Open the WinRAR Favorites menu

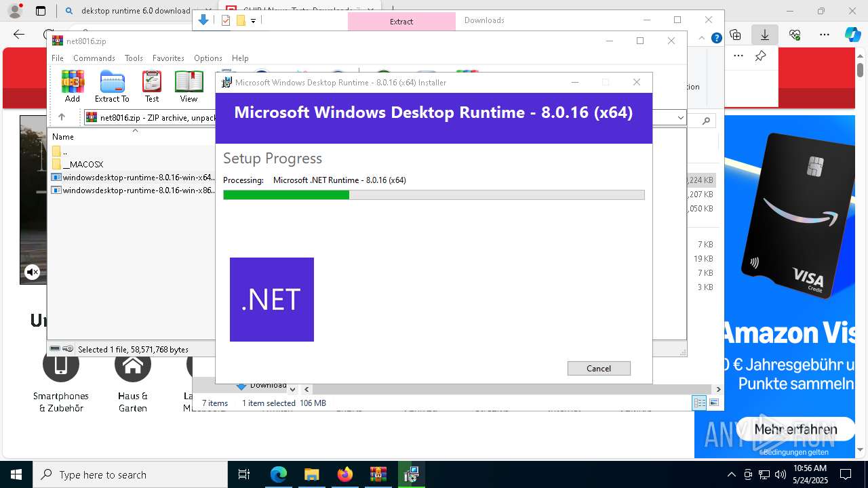coord(168,58)
